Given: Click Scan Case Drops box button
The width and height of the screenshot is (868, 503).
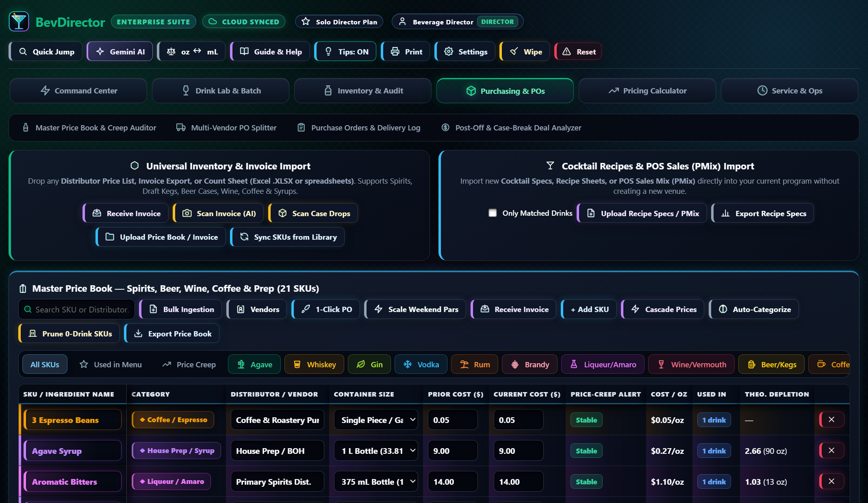Looking at the screenshot, I should click(313, 213).
